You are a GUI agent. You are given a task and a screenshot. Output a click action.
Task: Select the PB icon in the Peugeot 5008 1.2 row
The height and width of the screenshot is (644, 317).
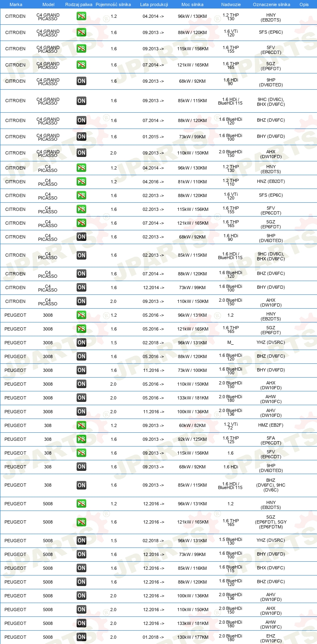[x=81, y=504]
